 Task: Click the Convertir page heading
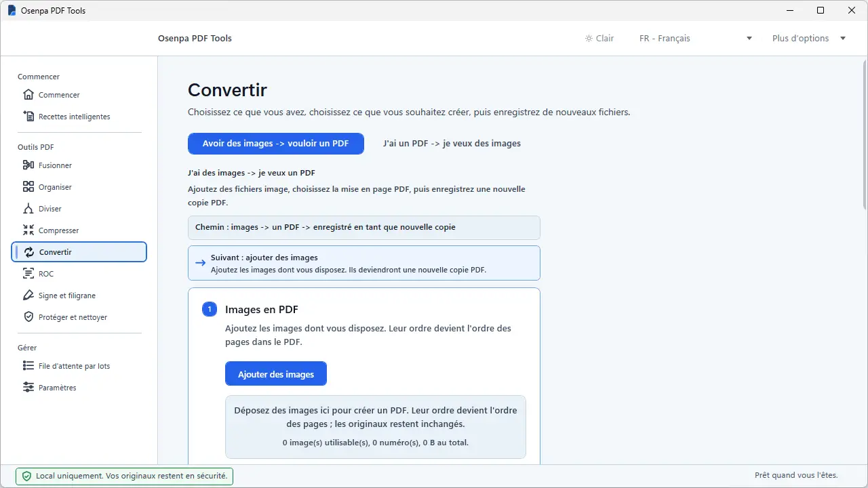click(x=227, y=90)
